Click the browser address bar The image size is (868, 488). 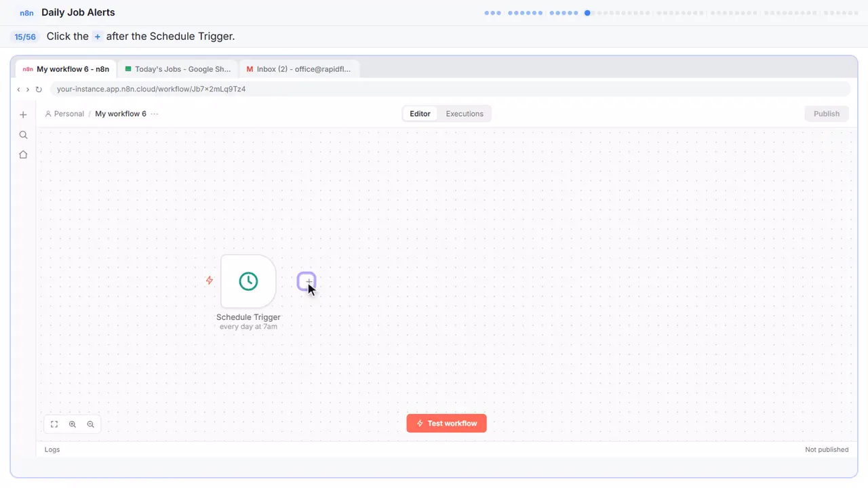(x=450, y=89)
